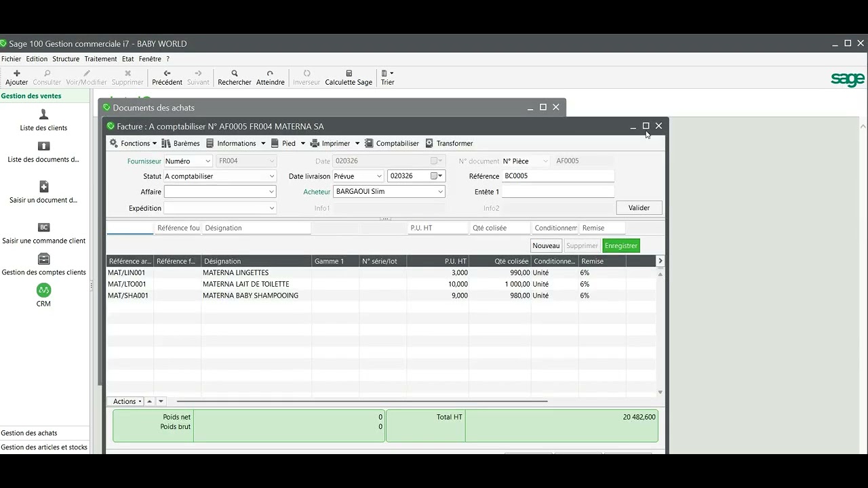Click the Qté colisée entry field
The width and height of the screenshot is (868, 488).
coord(499,228)
